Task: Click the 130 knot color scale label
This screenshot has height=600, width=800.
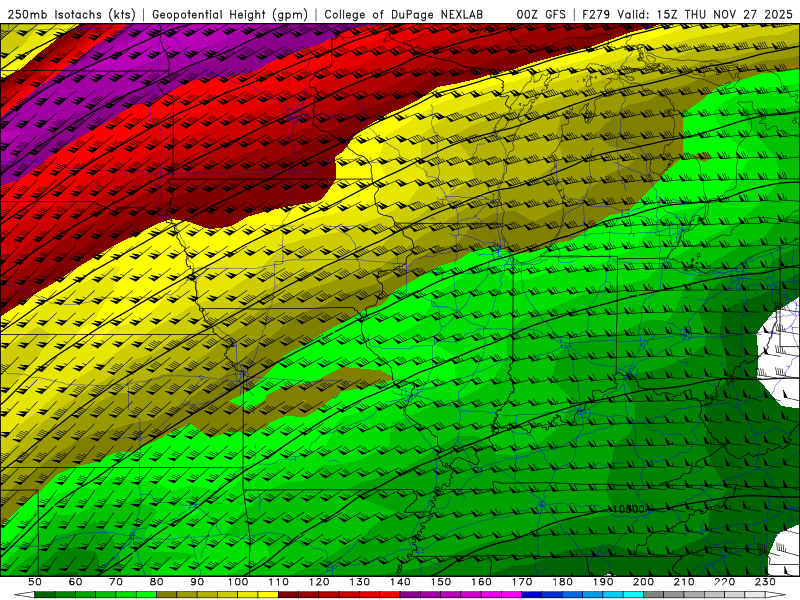Action: click(360, 582)
